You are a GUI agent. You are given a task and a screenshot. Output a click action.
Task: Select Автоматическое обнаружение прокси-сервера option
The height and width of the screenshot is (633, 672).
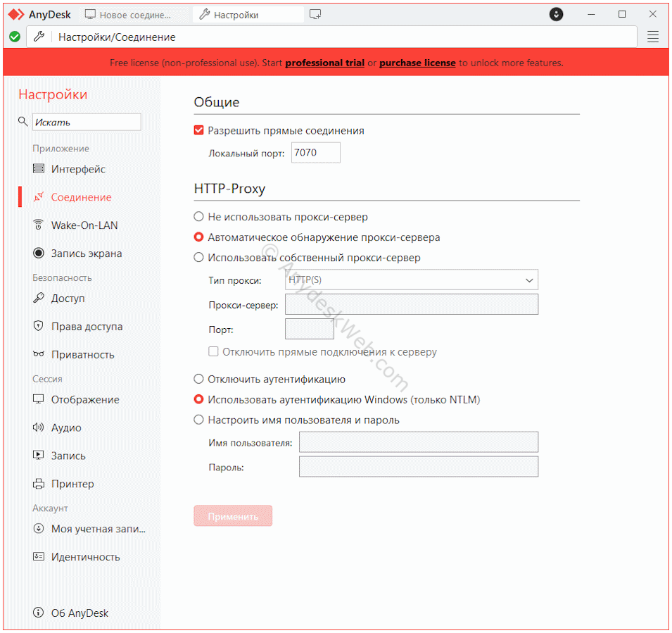coord(198,237)
